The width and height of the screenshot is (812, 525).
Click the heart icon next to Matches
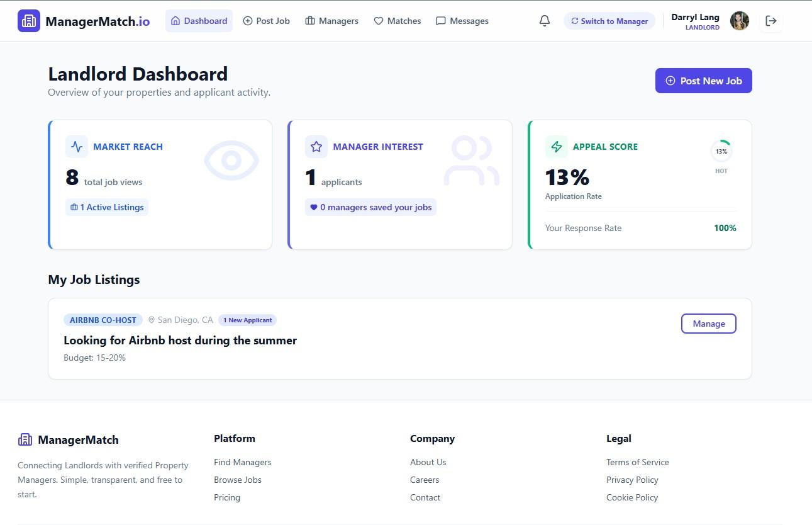(x=378, y=20)
